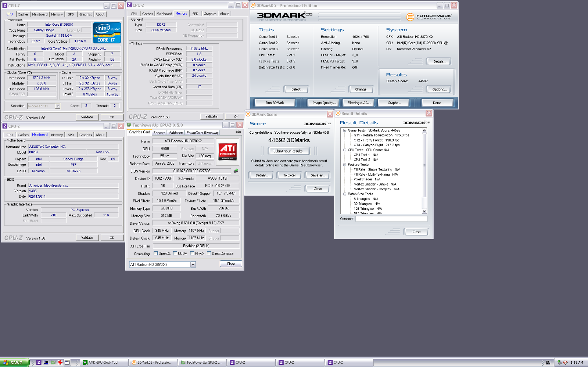
Task: Collapse the Batch Size Tests tree node
Action: 344,194
